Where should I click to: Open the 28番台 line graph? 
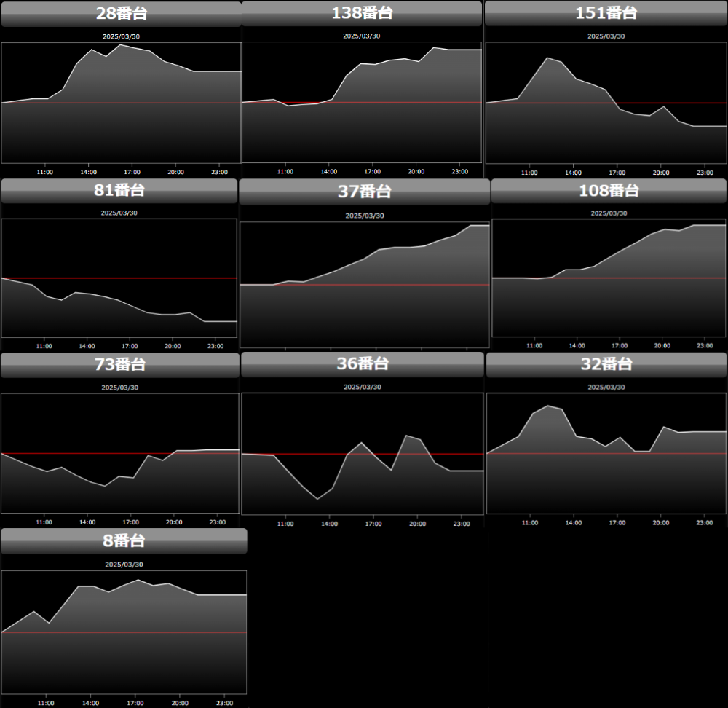[121, 103]
